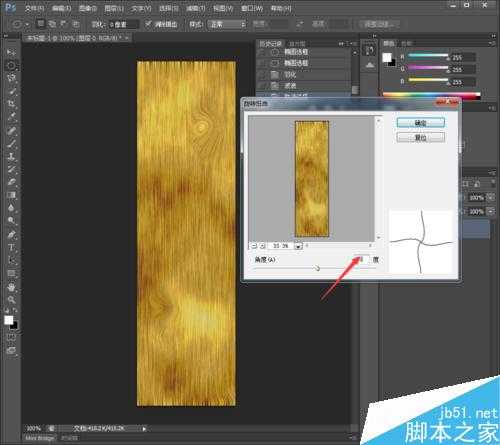The image size is (500, 445).
Task: Toggle the anti-alias (消除锯齿) checkbox
Action: 148,24
